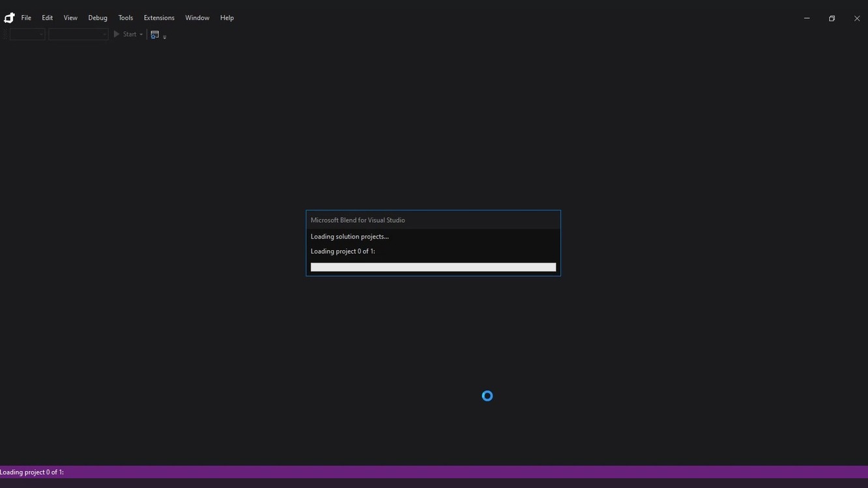
Task: Open the View menu
Action: coord(70,18)
